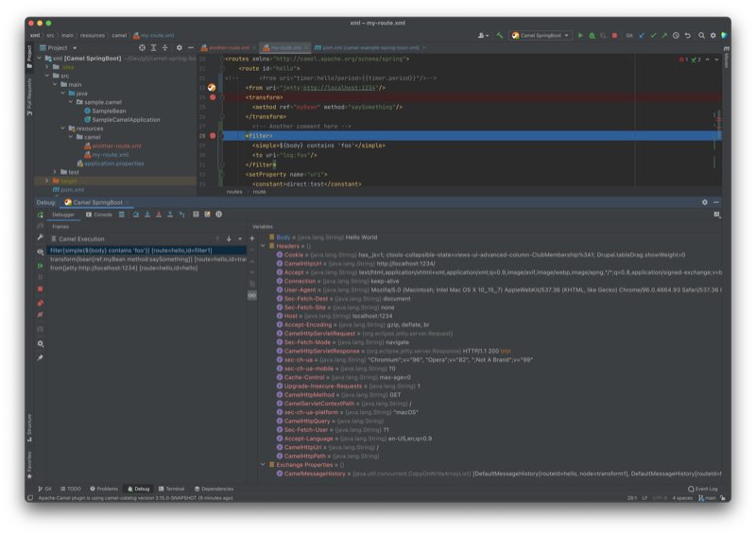Click the Debug bug icon in top toolbar
The height and width of the screenshot is (535, 756).
(592, 35)
